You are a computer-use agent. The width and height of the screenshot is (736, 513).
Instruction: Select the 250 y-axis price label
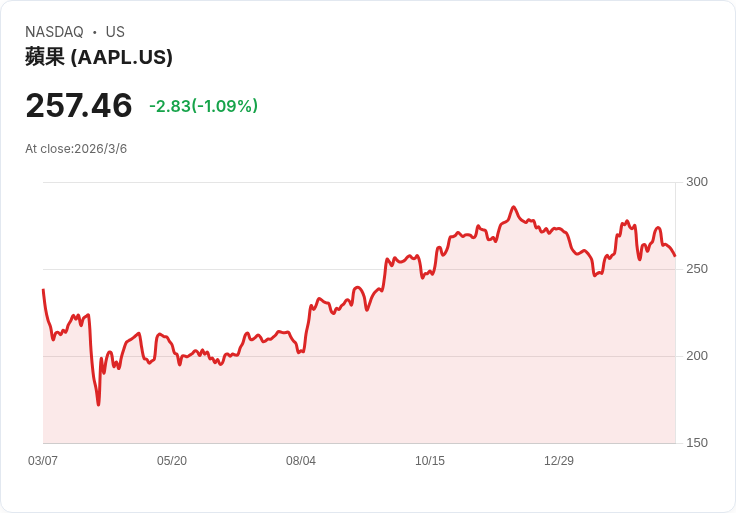pos(697,269)
